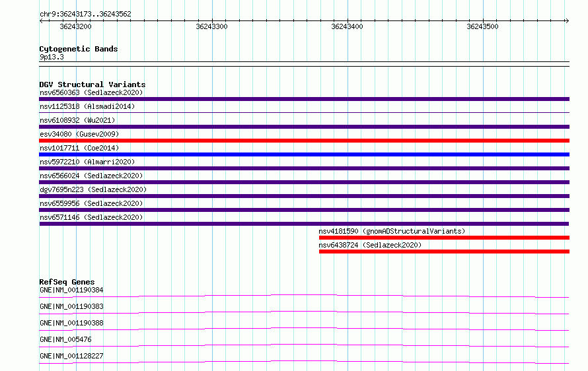
Task: Click the magenta line under GNE|NM_005476
Action: point(304,345)
